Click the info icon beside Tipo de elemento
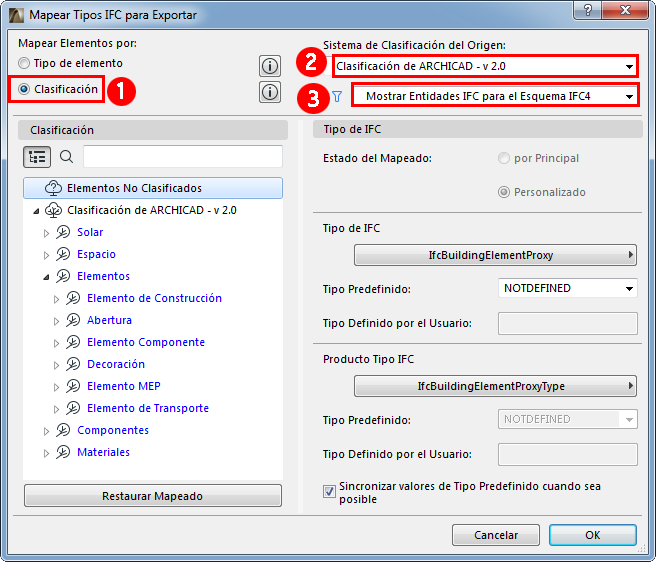Screen dimensions: 656x562 coord(270,66)
